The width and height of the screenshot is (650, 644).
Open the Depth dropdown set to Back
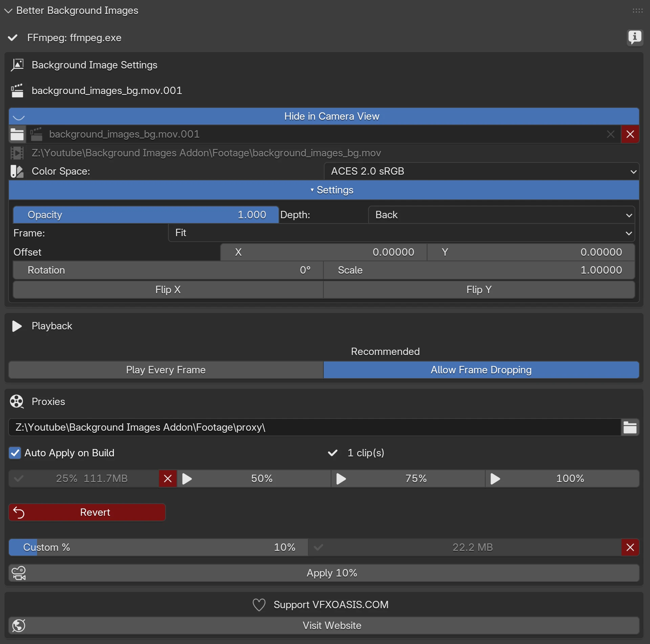click(501, 215)
